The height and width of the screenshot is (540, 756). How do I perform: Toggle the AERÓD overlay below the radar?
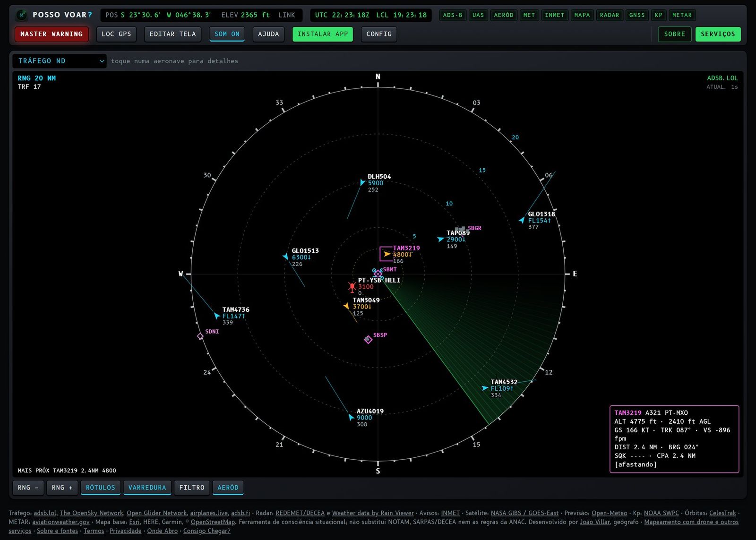(x=228, y=488)
